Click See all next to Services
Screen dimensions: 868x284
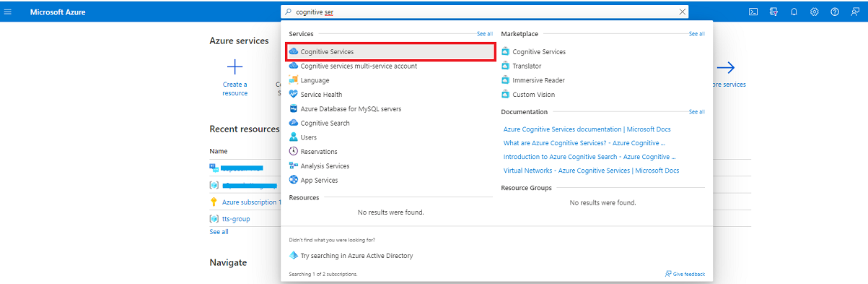(484, 34)
